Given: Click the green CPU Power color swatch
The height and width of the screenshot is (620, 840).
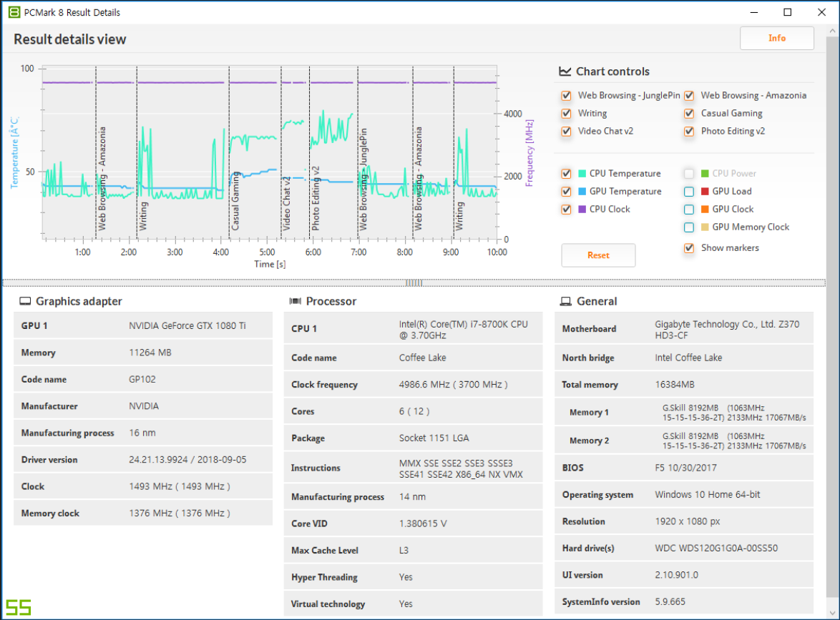Looking at the screenshot, I should pyautogui.click(x=705, y=174).
